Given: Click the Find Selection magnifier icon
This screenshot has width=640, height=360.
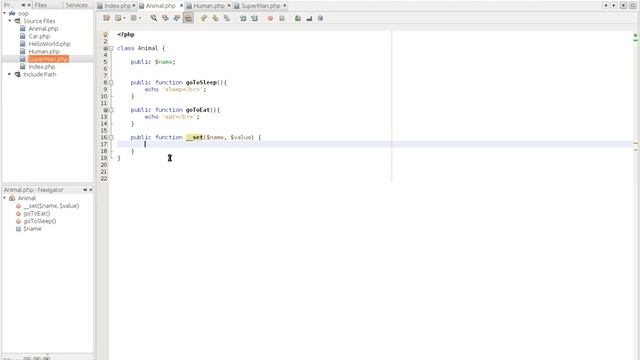Looking at the screenshot, I should 153,18.
